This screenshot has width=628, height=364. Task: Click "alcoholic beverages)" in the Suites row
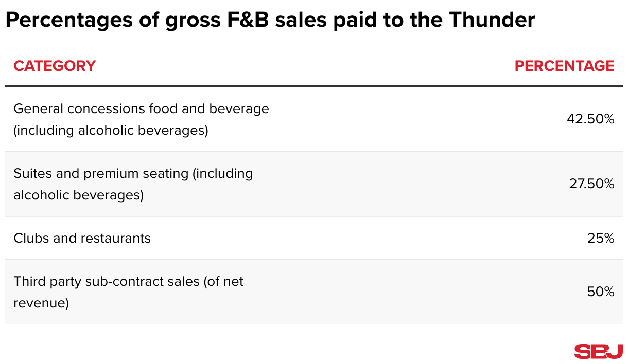click(78, 195)
